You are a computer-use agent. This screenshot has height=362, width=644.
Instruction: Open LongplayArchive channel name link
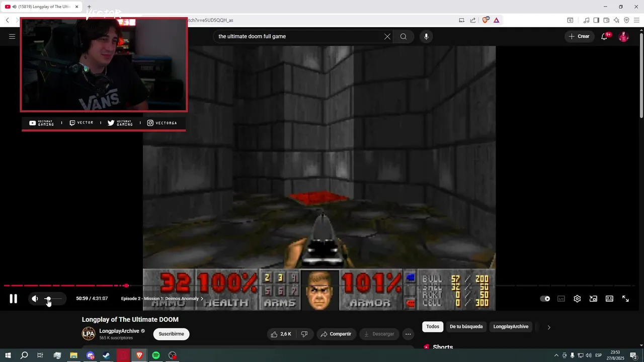coord(119,331)
